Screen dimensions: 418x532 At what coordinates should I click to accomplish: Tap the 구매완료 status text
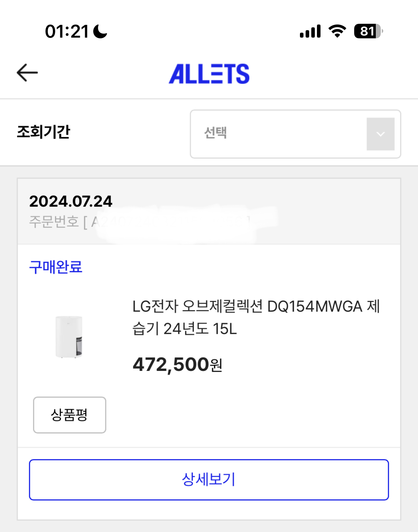pos(56,267)
